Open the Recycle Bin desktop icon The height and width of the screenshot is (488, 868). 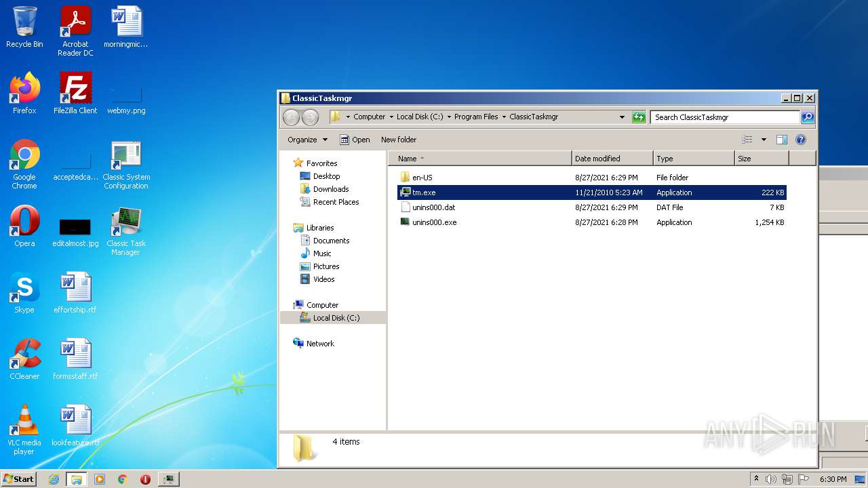click(24, 28)
